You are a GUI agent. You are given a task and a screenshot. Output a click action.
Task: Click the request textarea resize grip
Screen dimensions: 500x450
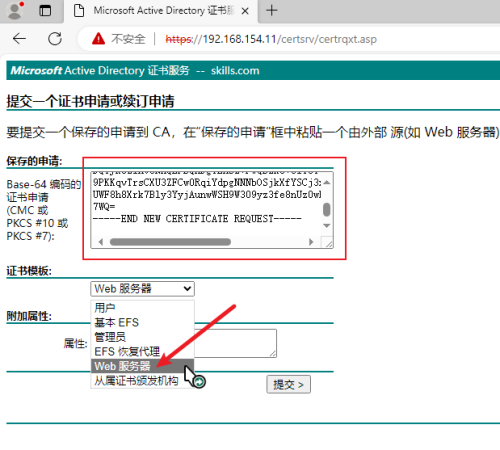[328, 243]
